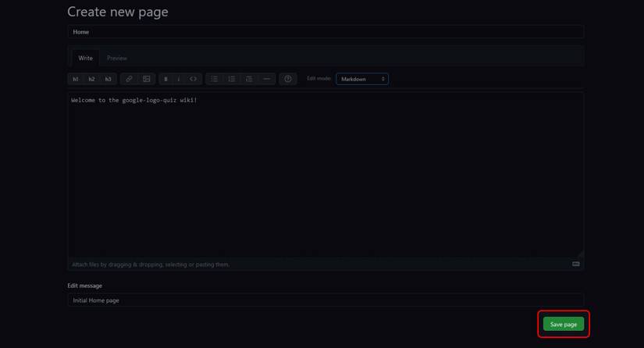Screen dimensions: 644x348
Task: Insert an h3 heading
Action: tap(108, 79)
